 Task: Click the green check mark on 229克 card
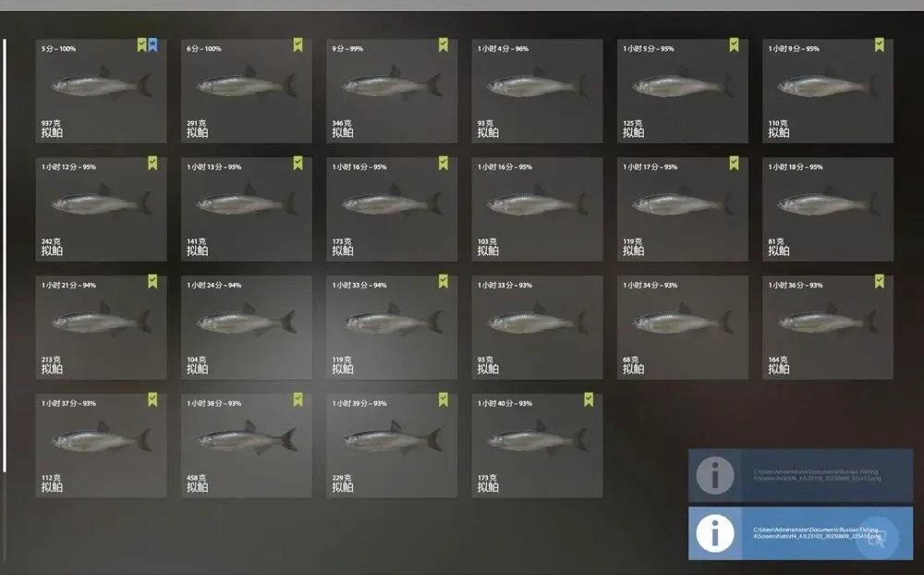(x=444, y=400)
